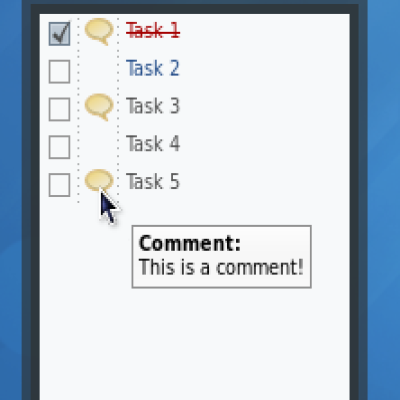Select the Task 5 entry

[x=153, y=182]
